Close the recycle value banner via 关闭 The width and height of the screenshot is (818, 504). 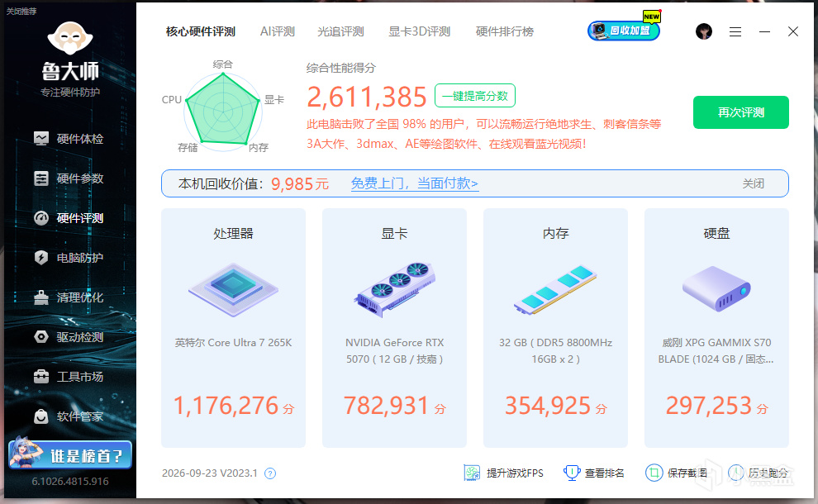click(754, 183)
